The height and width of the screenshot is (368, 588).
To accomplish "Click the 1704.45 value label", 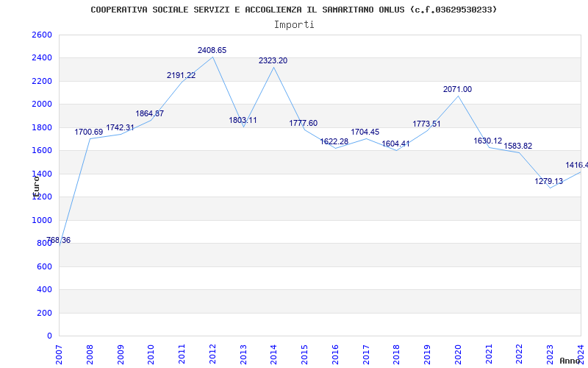I will pyautogui.click(x=365, y=132).
